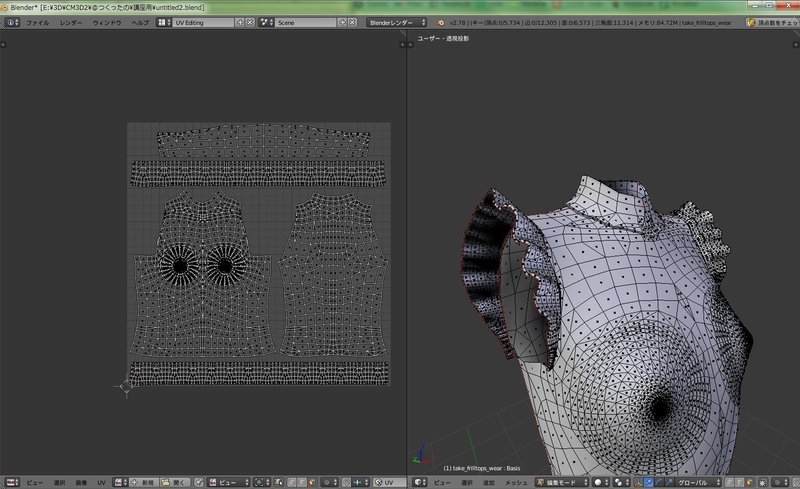This screenshot has width=800, height=489.
Task: Click the ユーザー・透視投影 view label
Action: pos(443,38)
